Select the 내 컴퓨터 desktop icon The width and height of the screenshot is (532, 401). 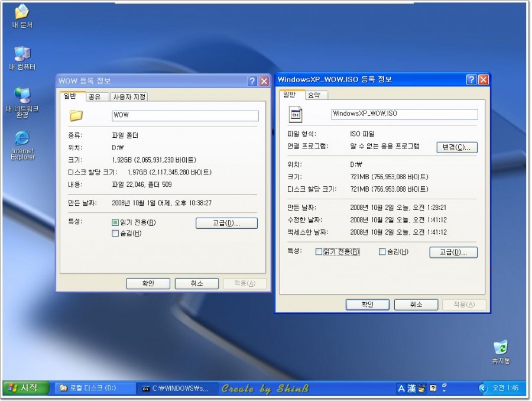22,58
